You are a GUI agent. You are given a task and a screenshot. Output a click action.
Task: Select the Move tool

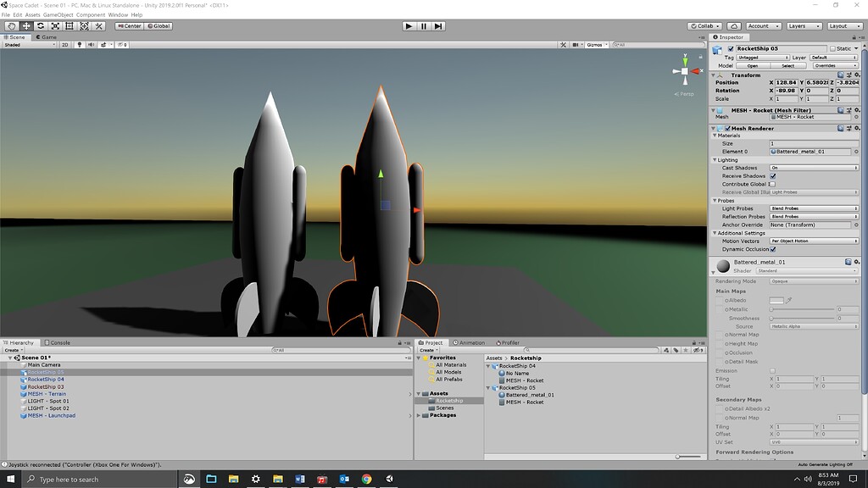point(25,25)
